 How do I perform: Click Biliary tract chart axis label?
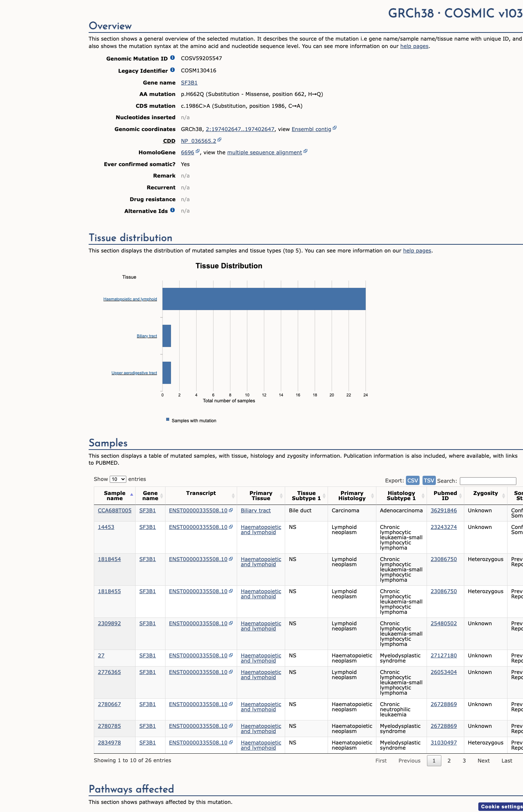tap(147, 336)
